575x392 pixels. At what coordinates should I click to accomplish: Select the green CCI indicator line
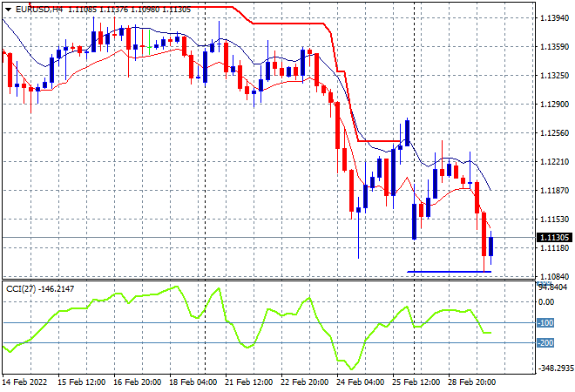247,347
